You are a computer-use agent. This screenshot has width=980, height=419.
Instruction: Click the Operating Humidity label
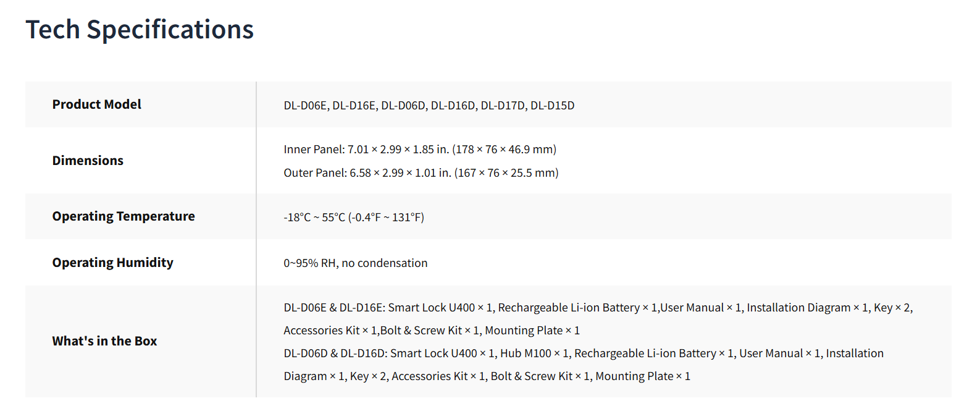click(x=112, y=263)
